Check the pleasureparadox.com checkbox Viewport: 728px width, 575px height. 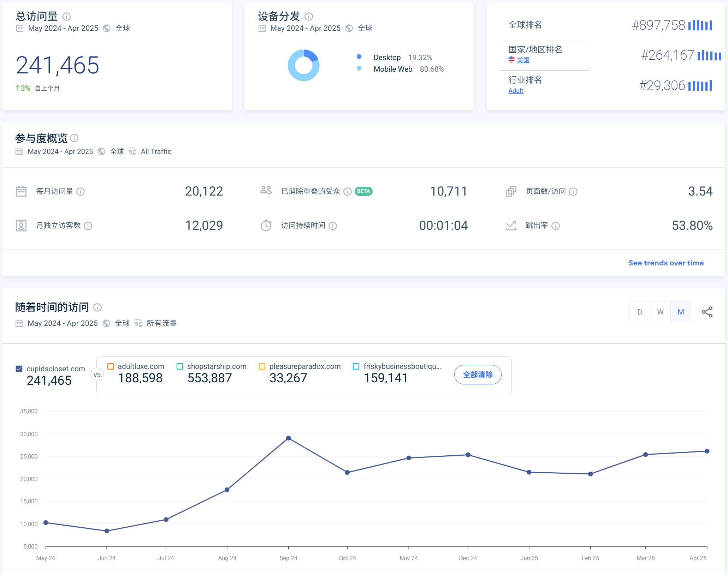(x=262, y=366)
